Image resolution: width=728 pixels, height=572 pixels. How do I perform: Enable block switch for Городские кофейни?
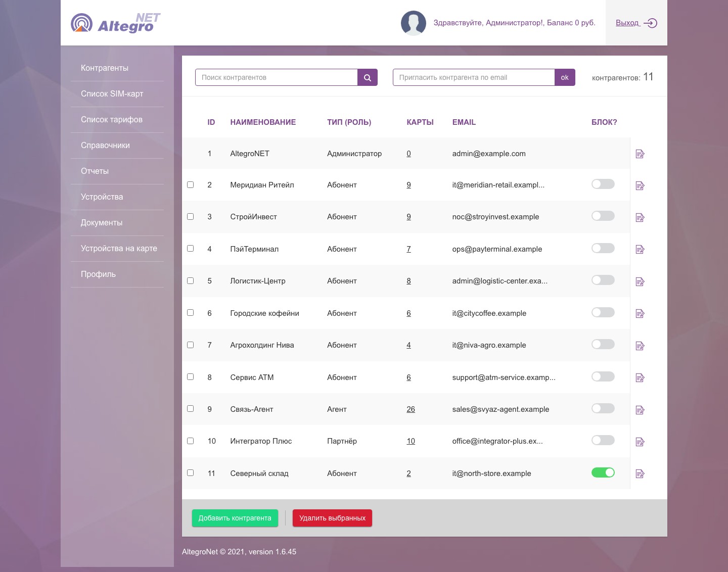[603, 313]
